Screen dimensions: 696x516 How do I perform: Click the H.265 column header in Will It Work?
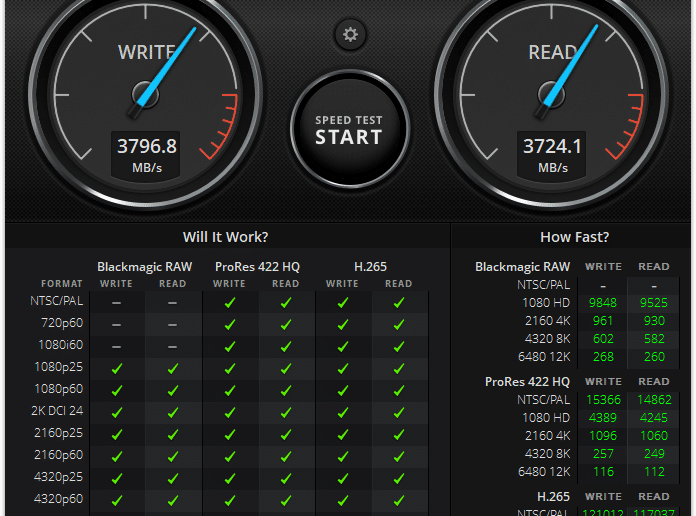pyautogui.click(x=371, y=267)
